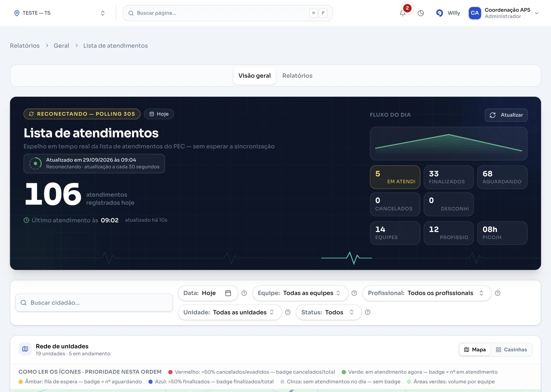Image resolution: width=551 pixels, height=392 pixels.
Task: Click the 'atualizado há 10s' text
Action: click(x=146, y=220)
